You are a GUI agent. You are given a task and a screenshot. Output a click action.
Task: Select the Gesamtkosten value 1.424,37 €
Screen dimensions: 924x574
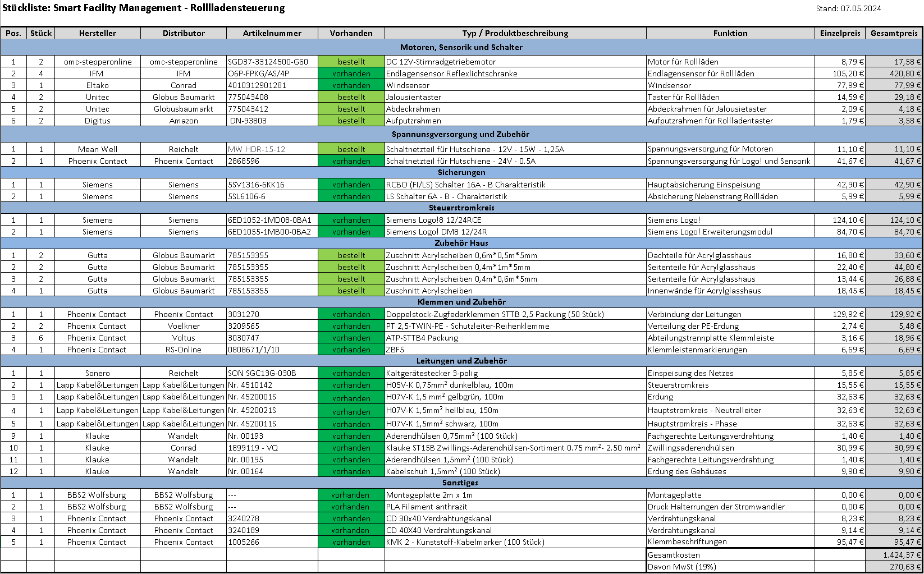pos(894,555)
